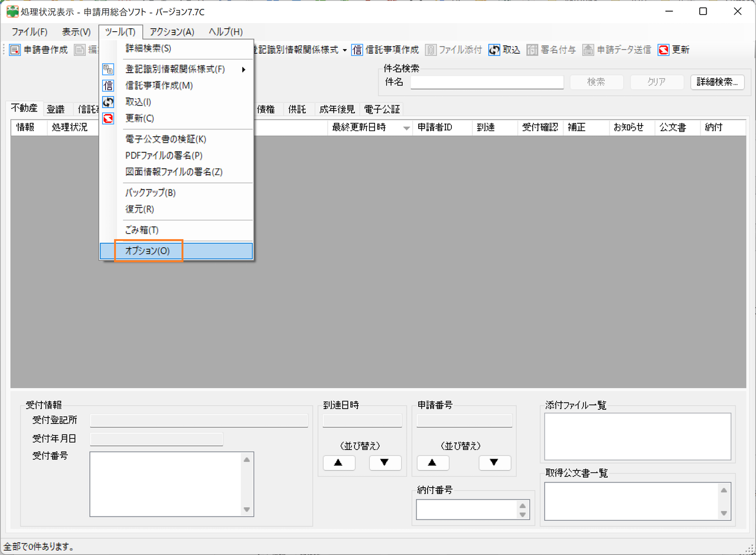The image size is (756, 555).
Task: Sort 申請番号 descending with down arrow
Action: 494,463
